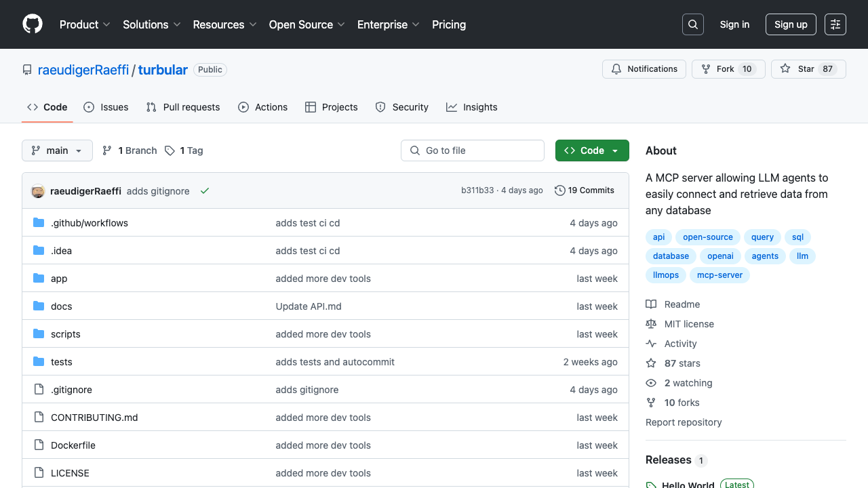Expand the Enterprise menu
Screen dimensions: 868x488
click(x=389, y=24)
